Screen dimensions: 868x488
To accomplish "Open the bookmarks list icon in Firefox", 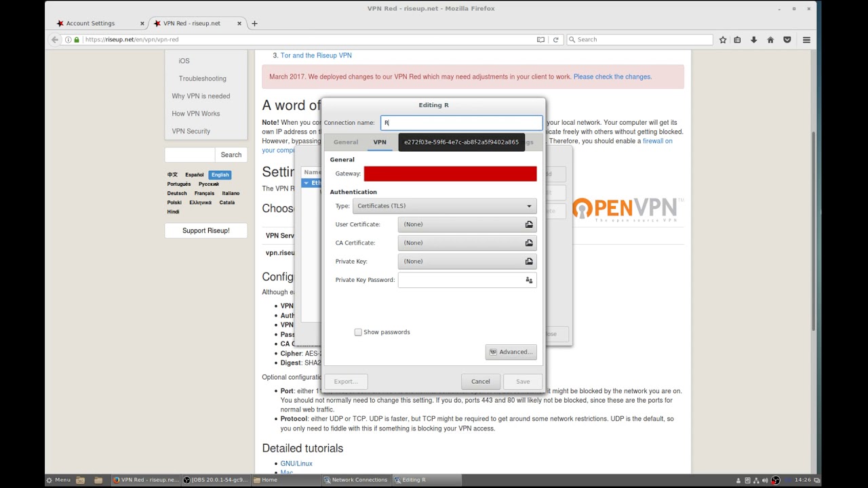I will click(738, 40).
